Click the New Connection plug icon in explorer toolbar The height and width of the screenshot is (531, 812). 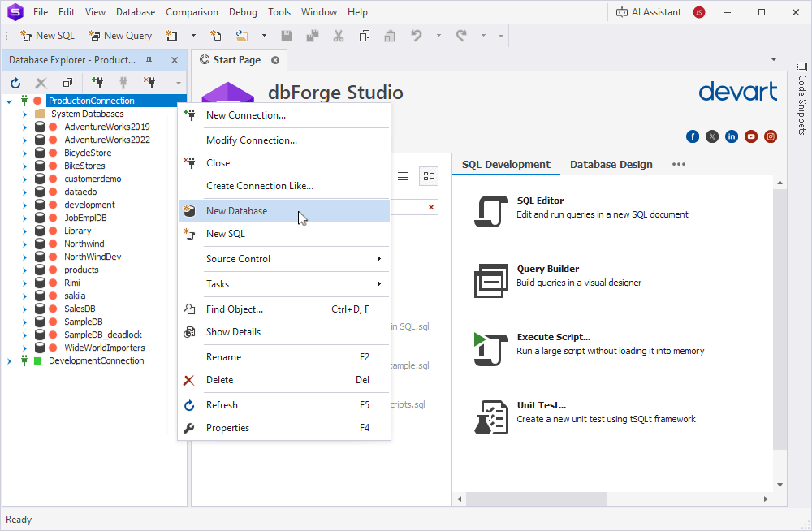point(97,82)
